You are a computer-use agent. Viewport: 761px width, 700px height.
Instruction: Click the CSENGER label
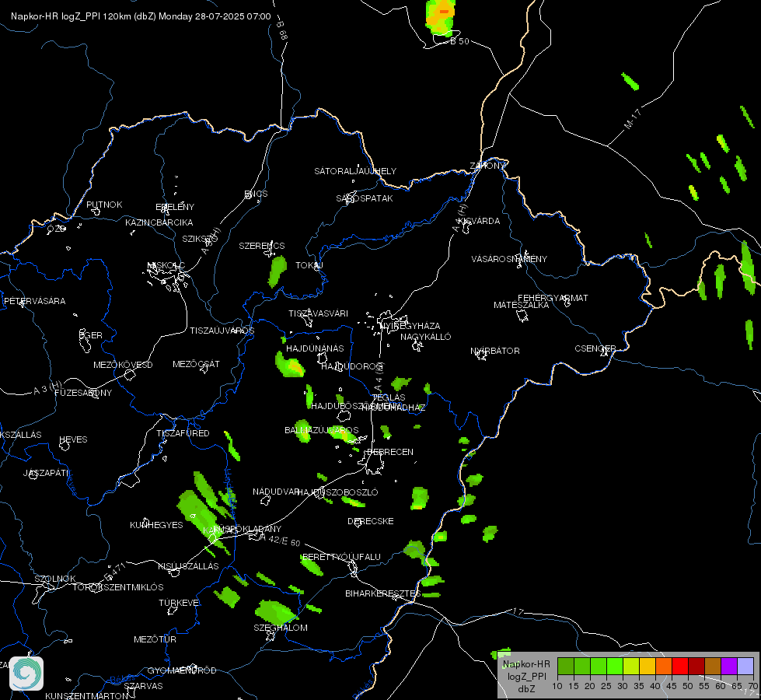tap(595, 348)
